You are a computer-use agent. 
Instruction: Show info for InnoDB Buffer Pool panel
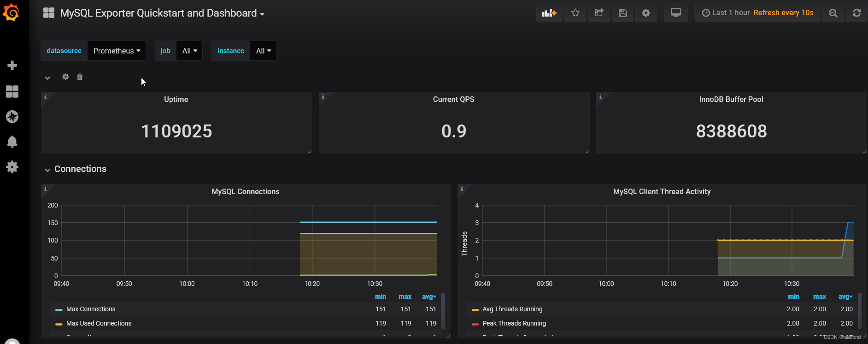pos(600,97)
